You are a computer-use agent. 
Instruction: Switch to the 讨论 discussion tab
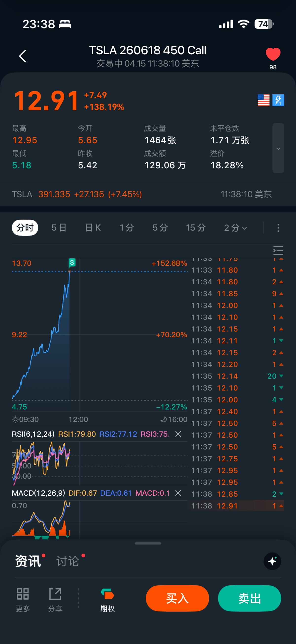tap(68, 561)
